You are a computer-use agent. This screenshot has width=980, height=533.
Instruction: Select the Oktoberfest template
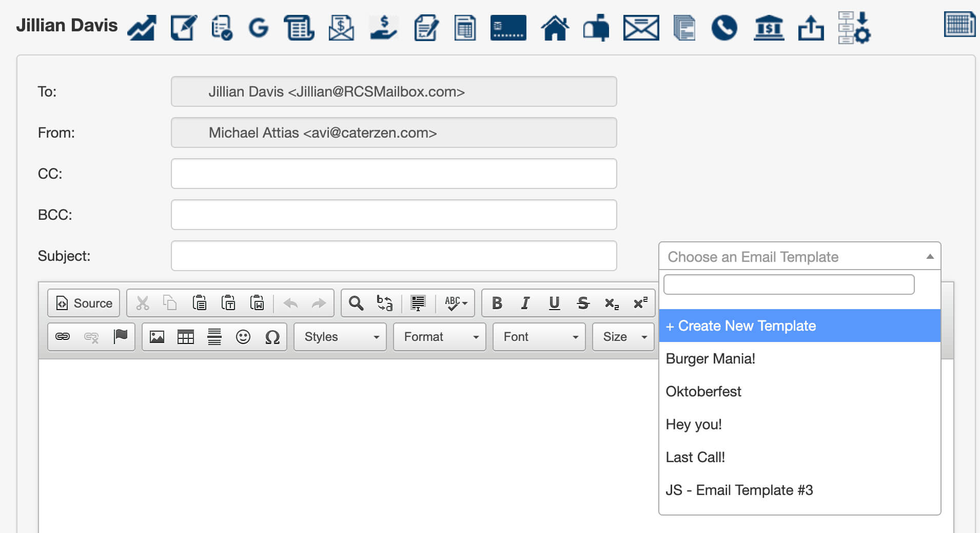click(x=799, y=391)
